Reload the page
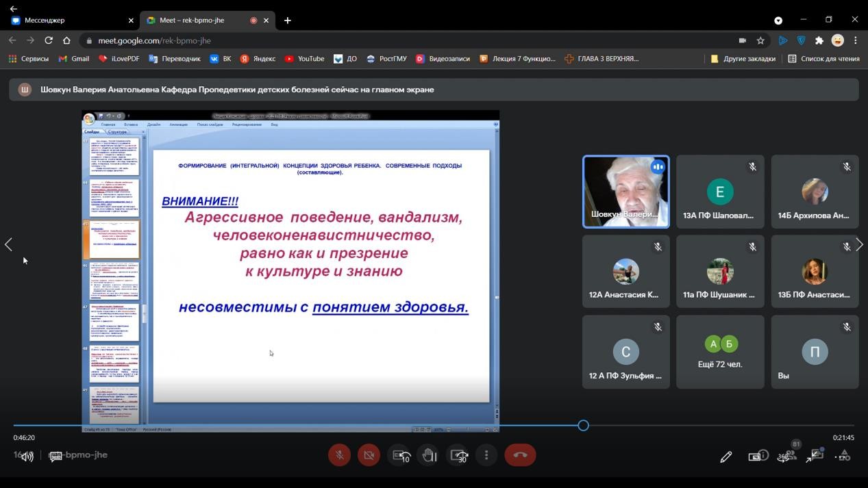This screenshot has height=488, width=868. pos(49,40)
